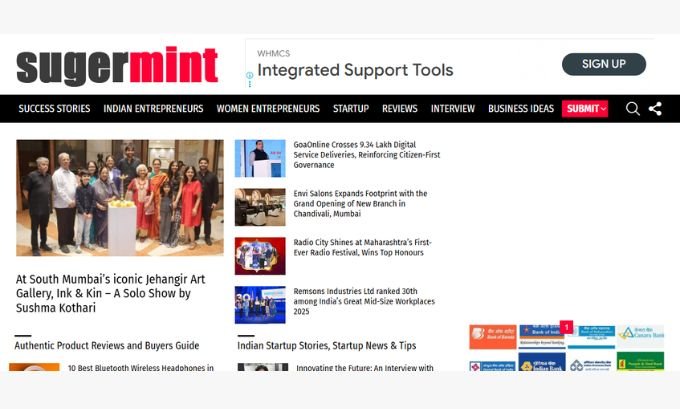
Task: Click the red notification badge numbered 1
Action: point(566,327)
